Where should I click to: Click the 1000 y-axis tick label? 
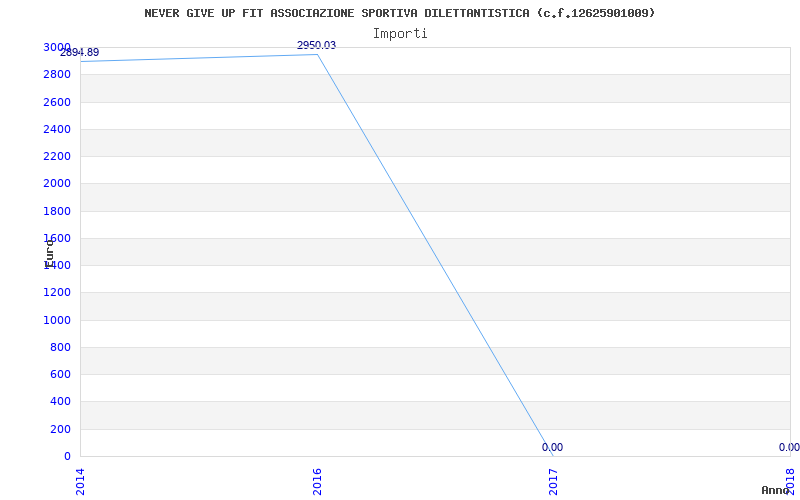click(57, 320)
